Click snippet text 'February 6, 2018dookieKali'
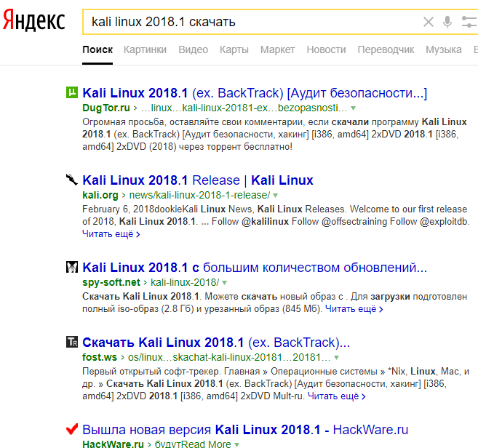 click(x=140, y=209)
